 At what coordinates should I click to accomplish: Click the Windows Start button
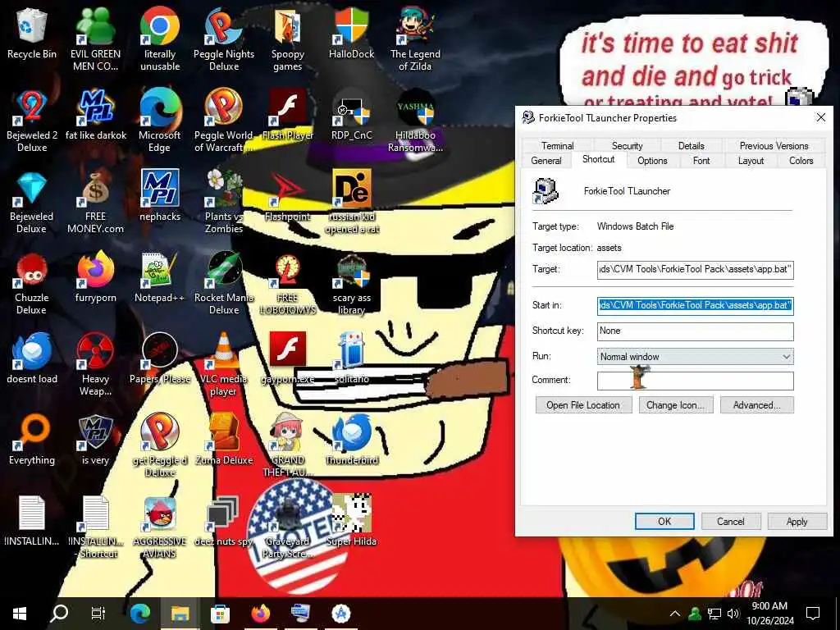[x=20, y=614]
